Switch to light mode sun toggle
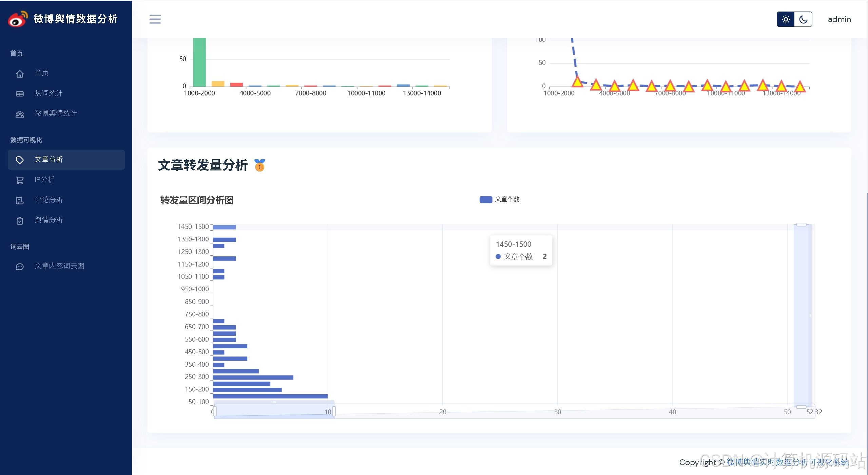This screenshot has width=868, height=475. click(786, 19)
